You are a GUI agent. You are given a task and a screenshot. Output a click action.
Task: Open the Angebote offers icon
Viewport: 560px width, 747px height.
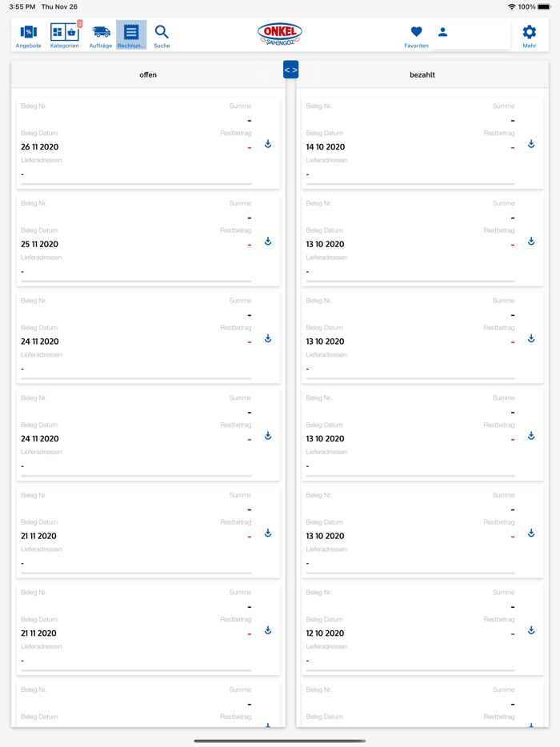[x=28, y=35]
